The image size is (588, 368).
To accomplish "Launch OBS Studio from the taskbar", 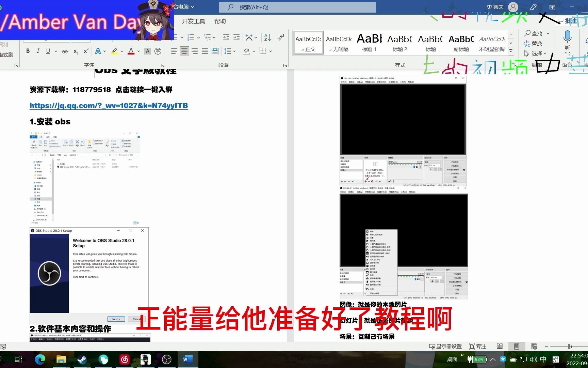I will [x=167, y=359].
